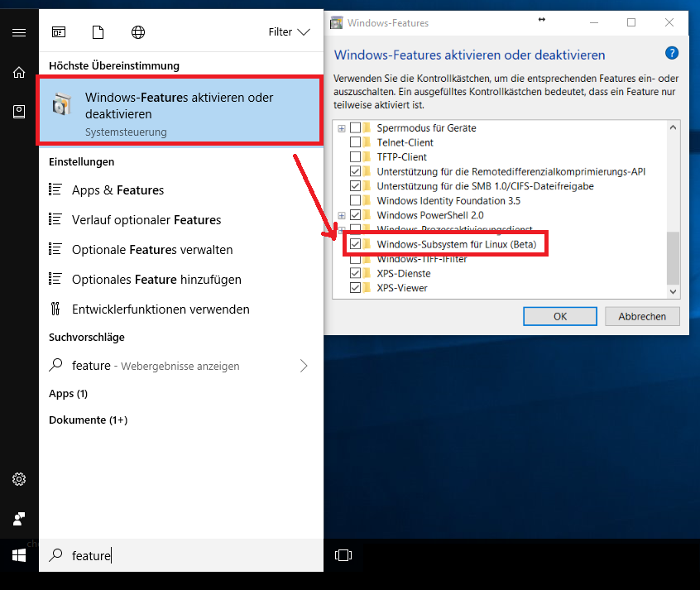
Task: Click the Windows Start button
Action: (19, 554)
